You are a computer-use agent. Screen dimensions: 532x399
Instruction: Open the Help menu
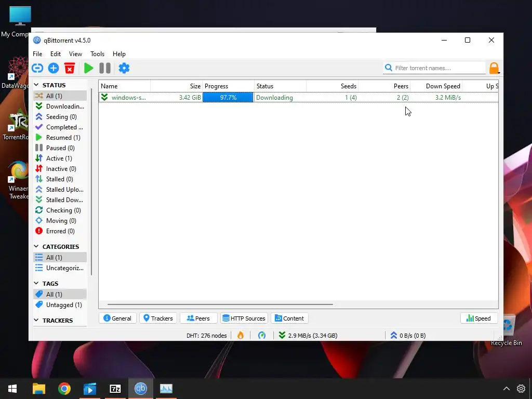(x=119, y=54)
